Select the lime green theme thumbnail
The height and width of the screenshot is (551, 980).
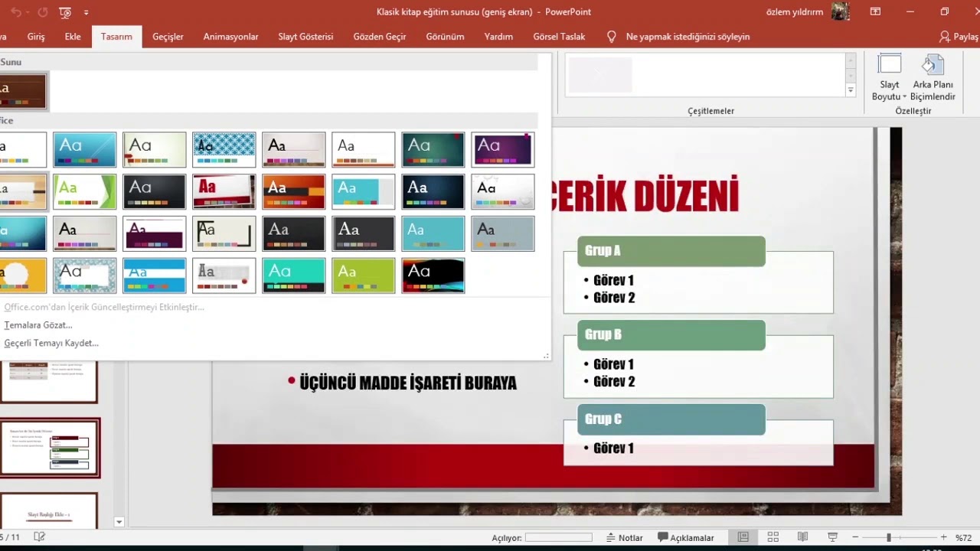364,276
